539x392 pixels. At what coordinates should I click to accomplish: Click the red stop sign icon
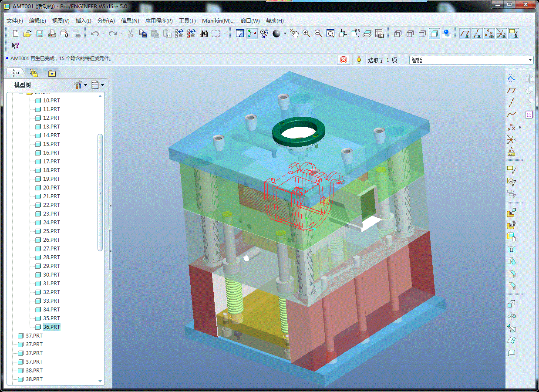[344, 60]
